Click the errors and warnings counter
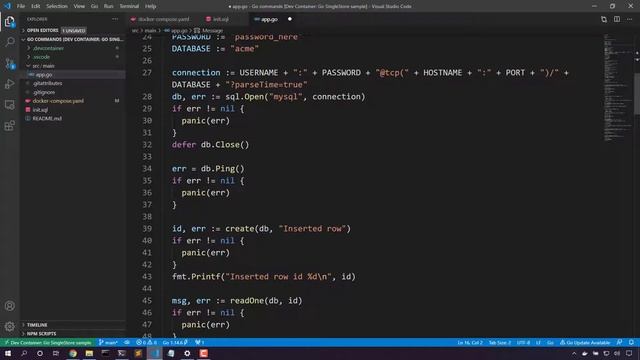The image size is (640, 360). click(x=147, y=342)
